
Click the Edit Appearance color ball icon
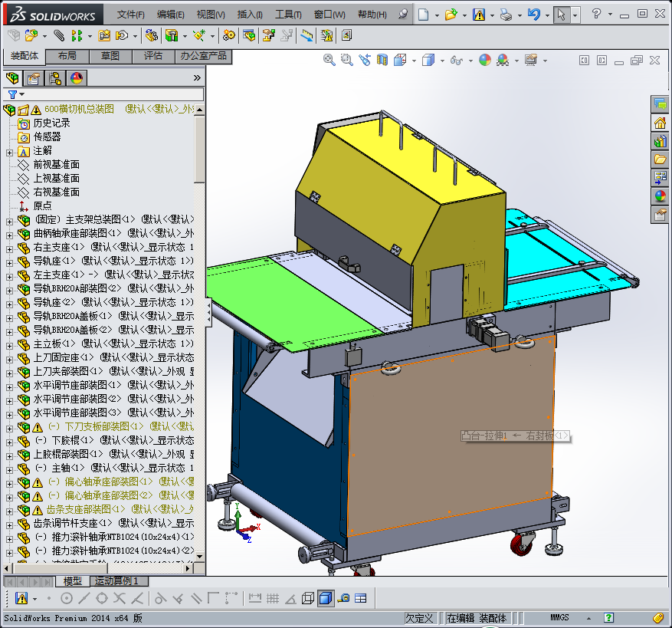pos(485,60)
